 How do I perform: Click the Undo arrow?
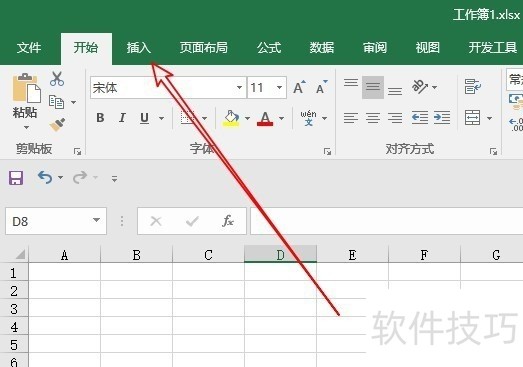(45, 177)
